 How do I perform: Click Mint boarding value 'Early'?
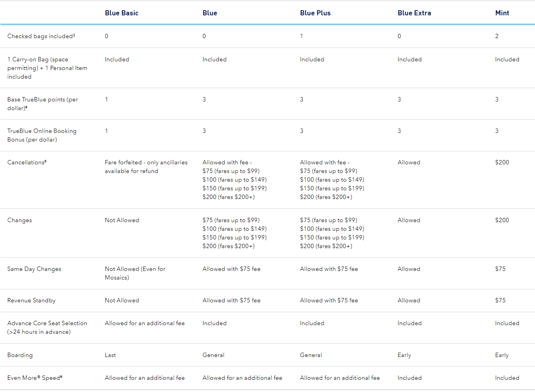point(502,355)
